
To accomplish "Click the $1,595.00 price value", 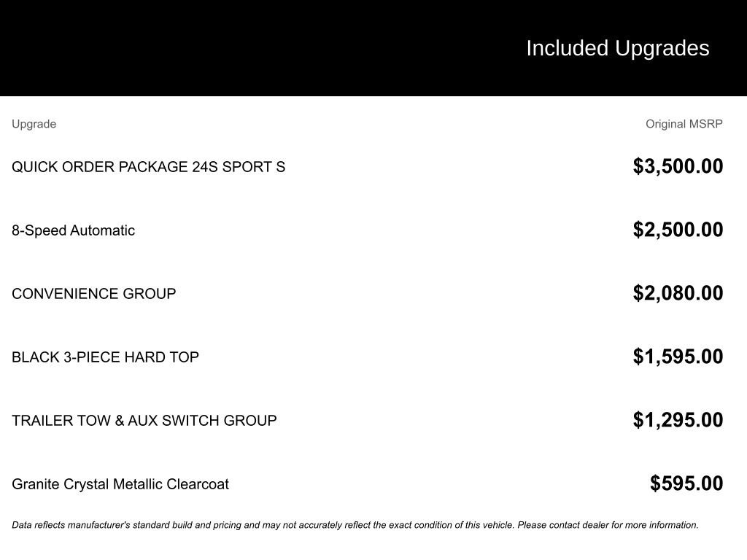I will 678,356.
